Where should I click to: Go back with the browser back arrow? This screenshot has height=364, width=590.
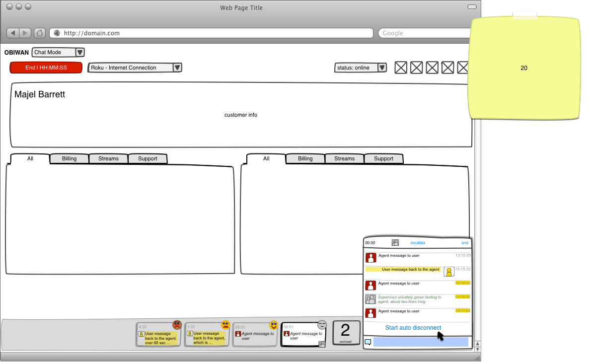pos(13,33)
